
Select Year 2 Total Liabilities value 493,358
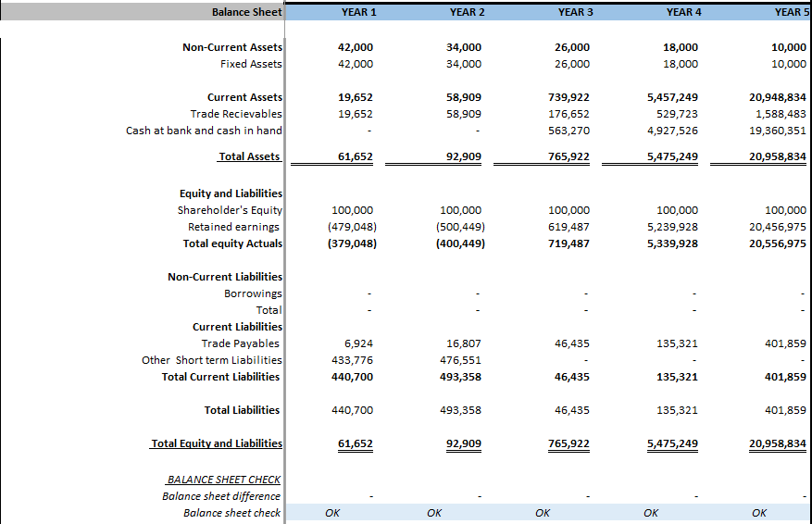(460, 409)
